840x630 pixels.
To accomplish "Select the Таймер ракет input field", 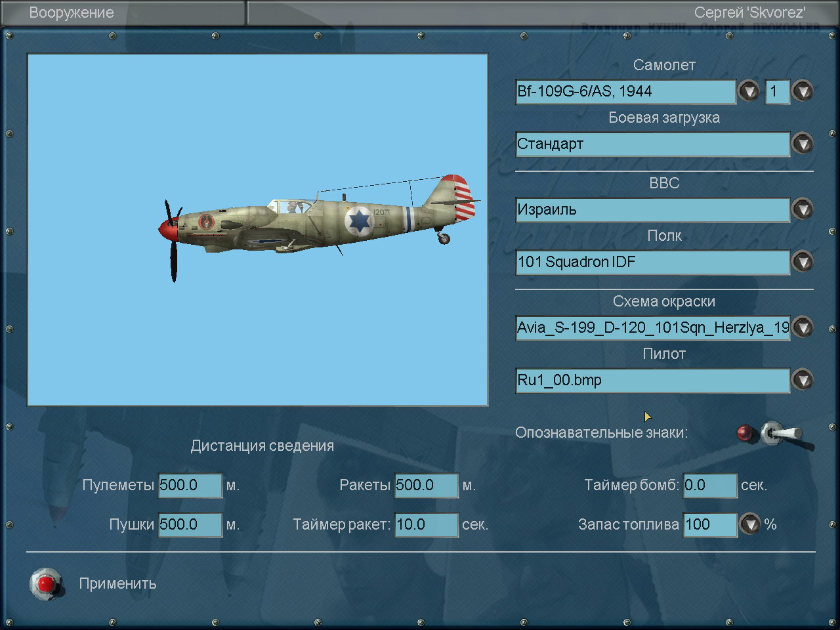I will (x=426, y=525).
